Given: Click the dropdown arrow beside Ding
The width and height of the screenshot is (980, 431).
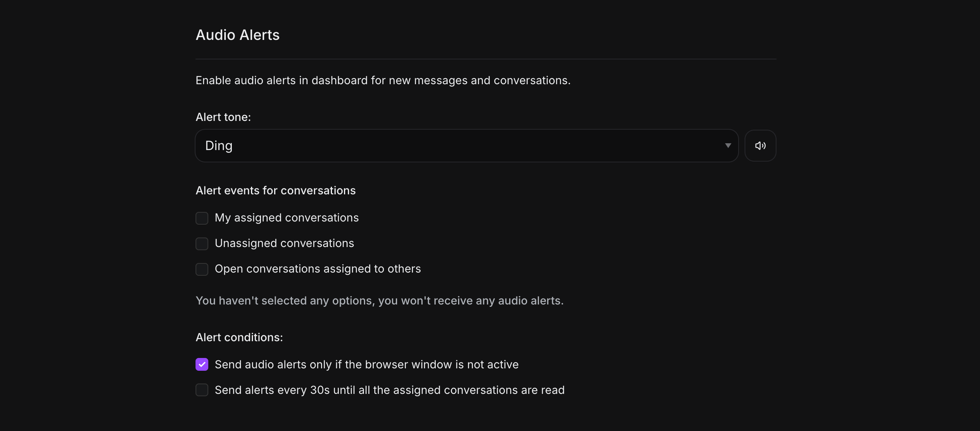Looking at the screenshot, I should [728, 146].
